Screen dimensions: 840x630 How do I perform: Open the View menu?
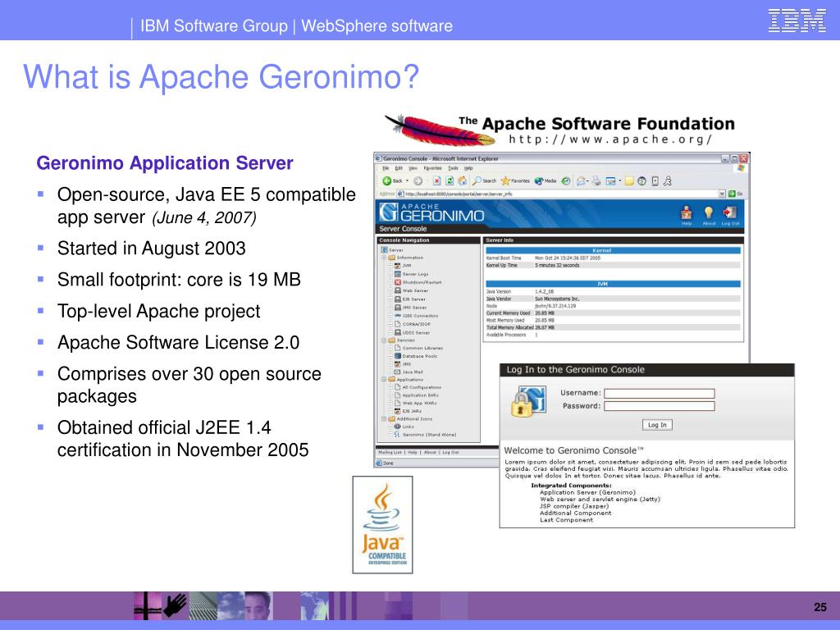click(413, 168)
